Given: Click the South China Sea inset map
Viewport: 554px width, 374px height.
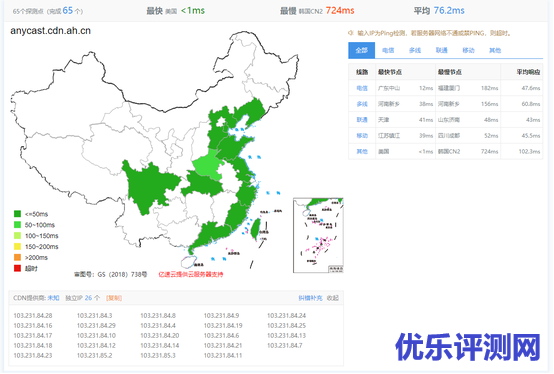Looking at the screenshot, I should pyautogui.click(x=318, y=235).
